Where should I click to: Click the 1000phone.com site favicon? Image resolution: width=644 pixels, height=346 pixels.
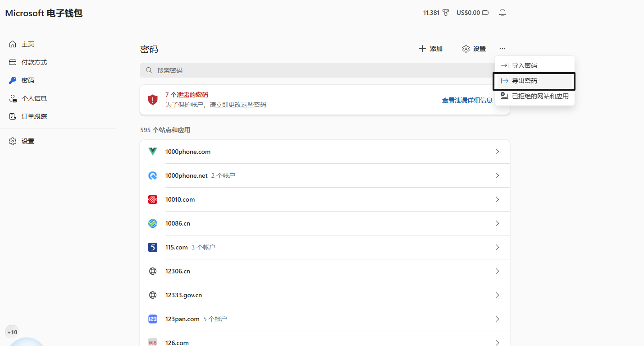[x=153, y=152]
